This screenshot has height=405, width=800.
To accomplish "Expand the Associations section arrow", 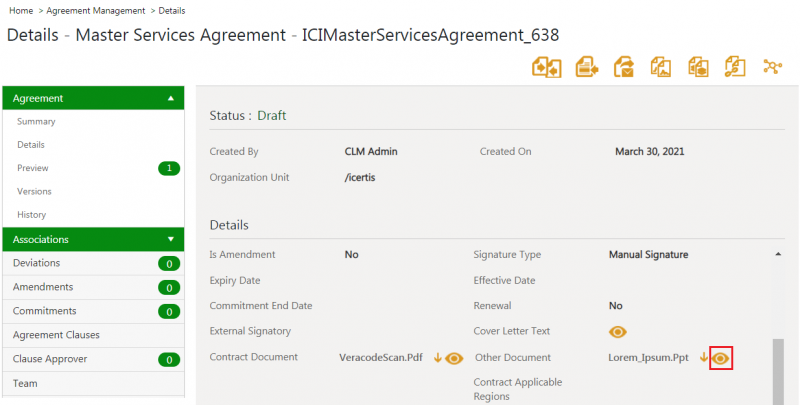I will pyautogui.click(x=171, y=240).
